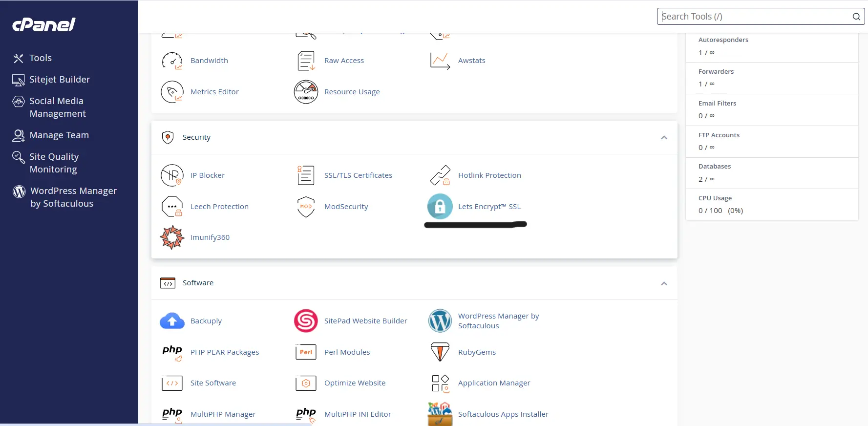Screen dimensions: 868x426
Task: Click the PHP PEAR Packages icon
Action: point(172,353)
